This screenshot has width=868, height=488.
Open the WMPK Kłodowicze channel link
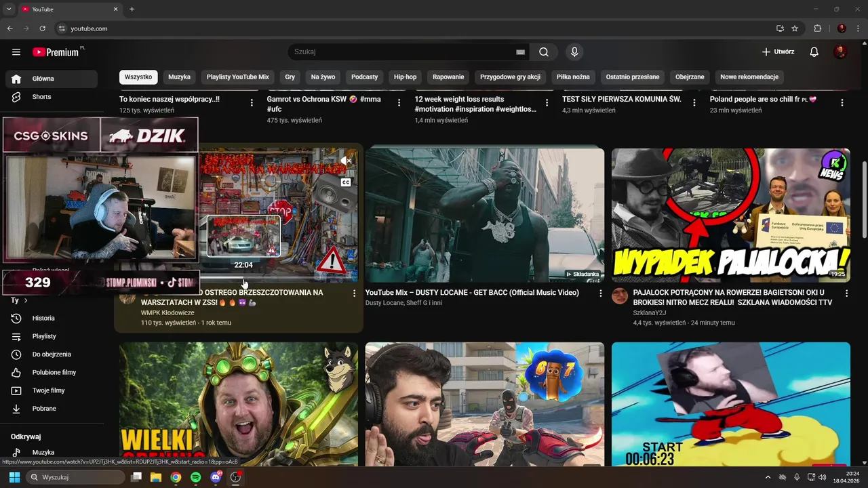(x=167, y=313)
